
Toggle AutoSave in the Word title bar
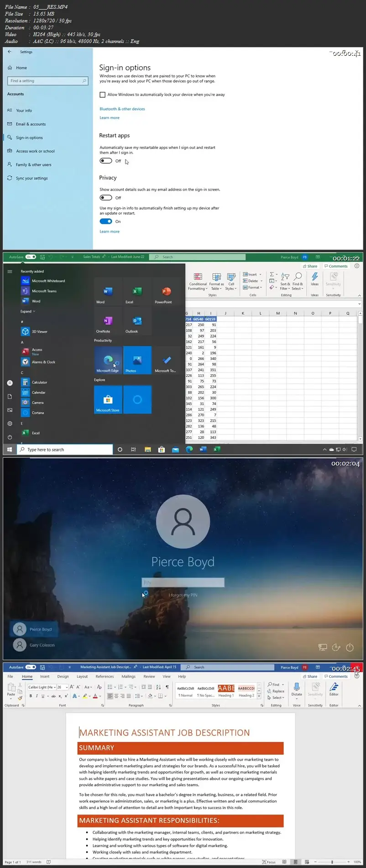point(31,667)
